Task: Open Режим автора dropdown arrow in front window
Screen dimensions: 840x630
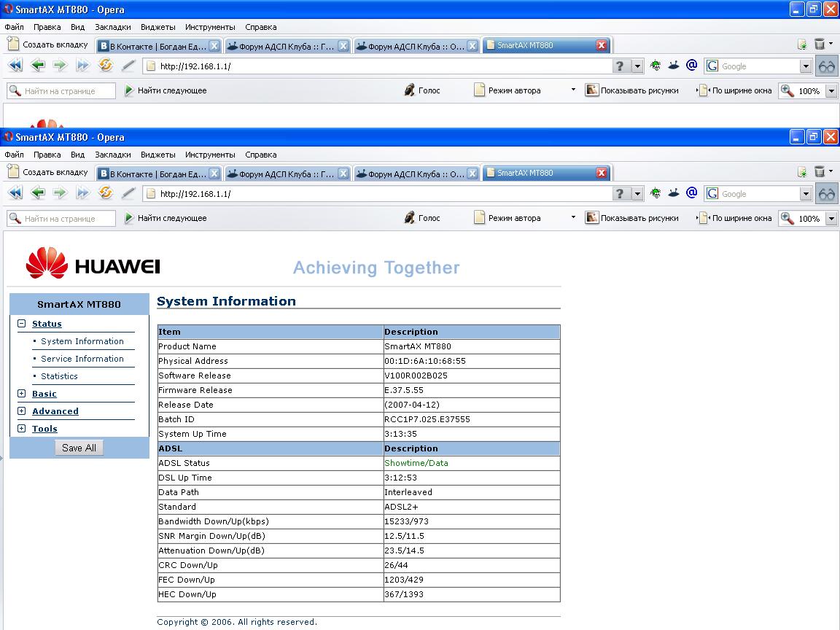Action: pyautogui.click(x=573, y=217)
